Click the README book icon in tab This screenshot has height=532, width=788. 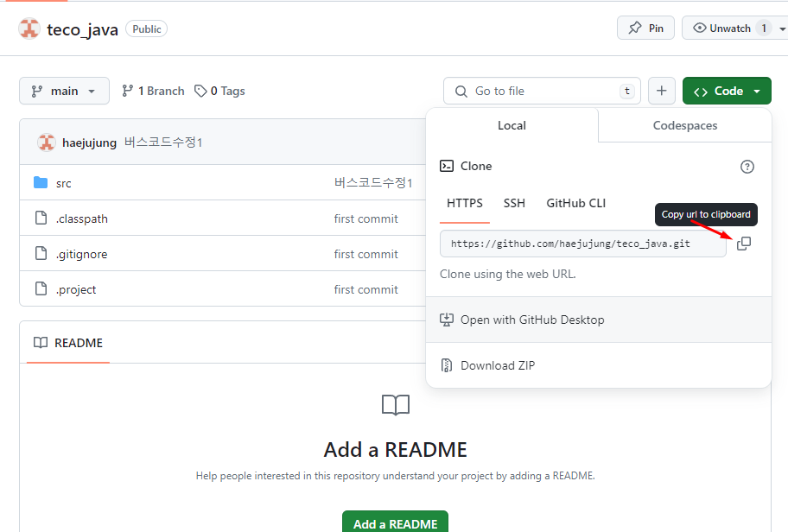point(41,343)
